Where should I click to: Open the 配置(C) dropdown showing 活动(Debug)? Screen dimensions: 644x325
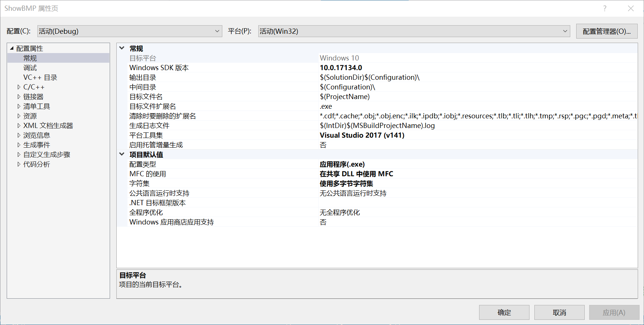pos(129,31)
